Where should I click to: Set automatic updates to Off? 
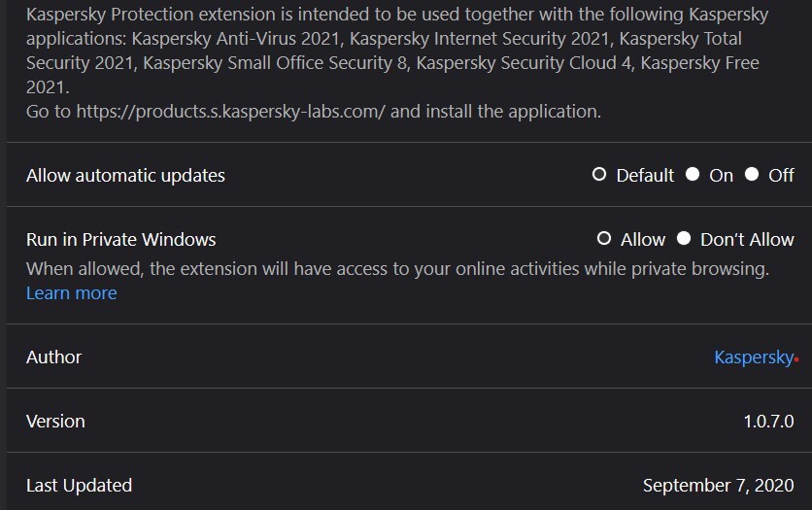point(752,175)
